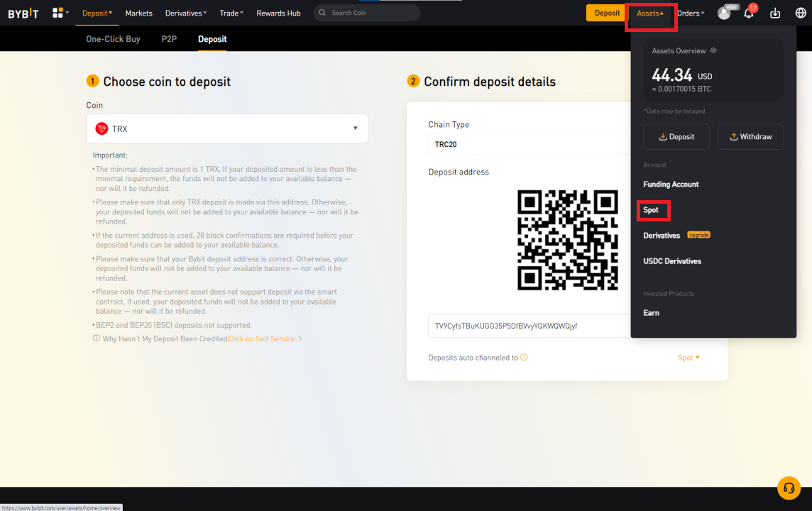Image resolution: width=812 pixels, height=511 pixels.
Task: Click the Upgrade badge next to Derivatives
Action: (698, 234)
